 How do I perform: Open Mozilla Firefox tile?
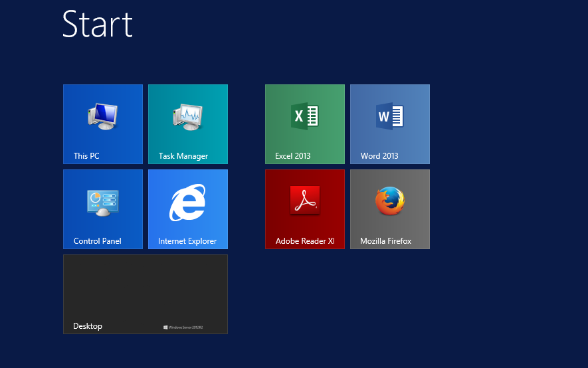[390, 209]
